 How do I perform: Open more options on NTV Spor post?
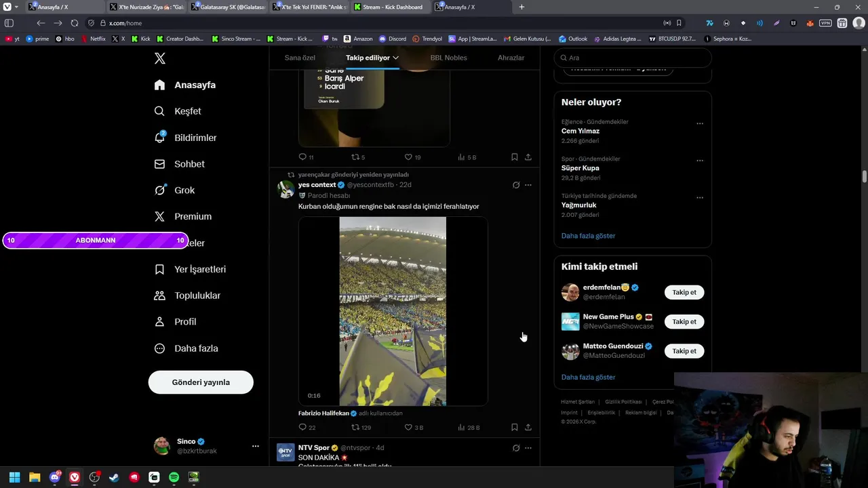point(528,448)
